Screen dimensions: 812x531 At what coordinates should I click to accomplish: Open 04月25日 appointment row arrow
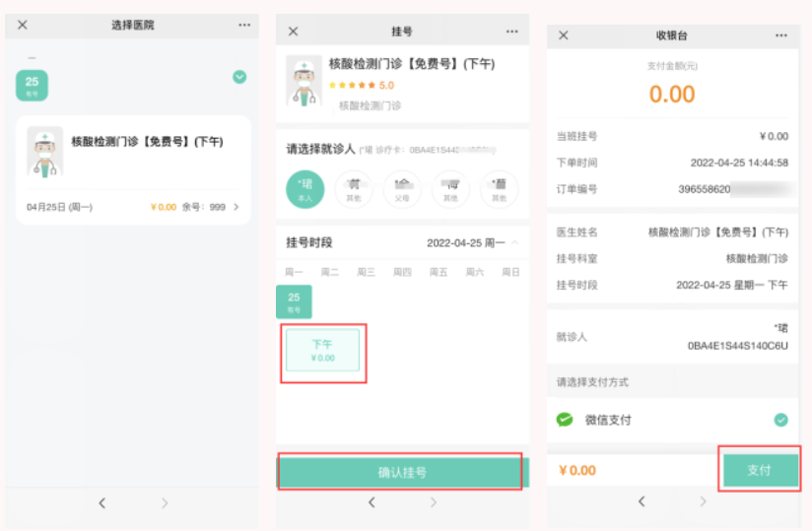click(x=236, y=207)
